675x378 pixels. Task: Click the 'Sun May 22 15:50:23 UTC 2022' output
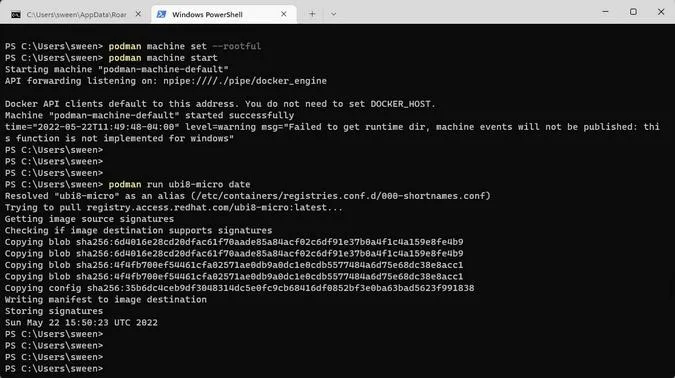click(x=81, y=322)
